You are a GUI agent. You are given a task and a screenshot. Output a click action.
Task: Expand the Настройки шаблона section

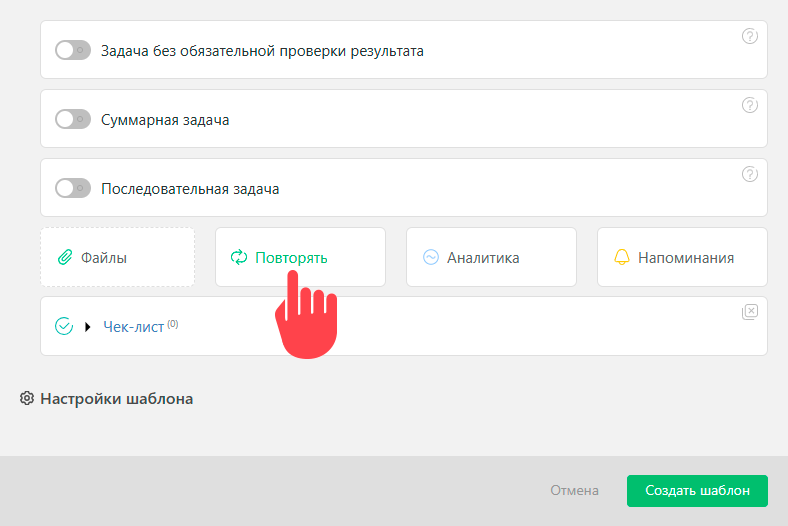[117, 398]
